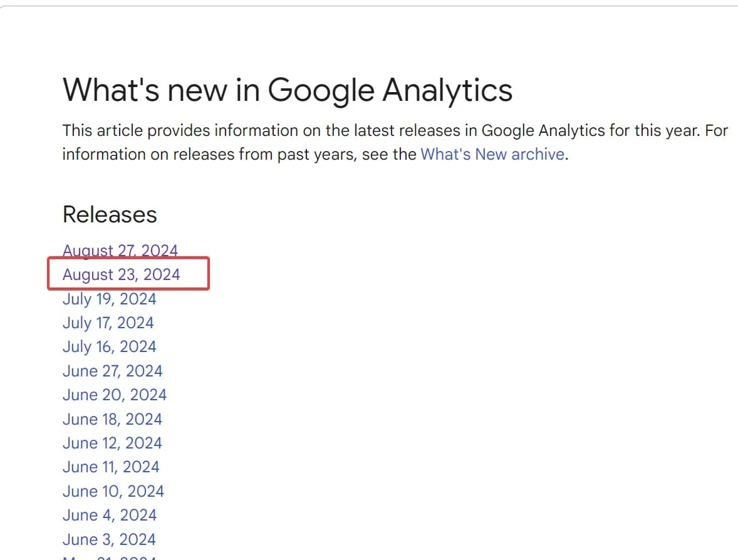Select the June 12, 2024 release link
The height and width of the screenshot is (560, 738).
click(x=112, y=443)
